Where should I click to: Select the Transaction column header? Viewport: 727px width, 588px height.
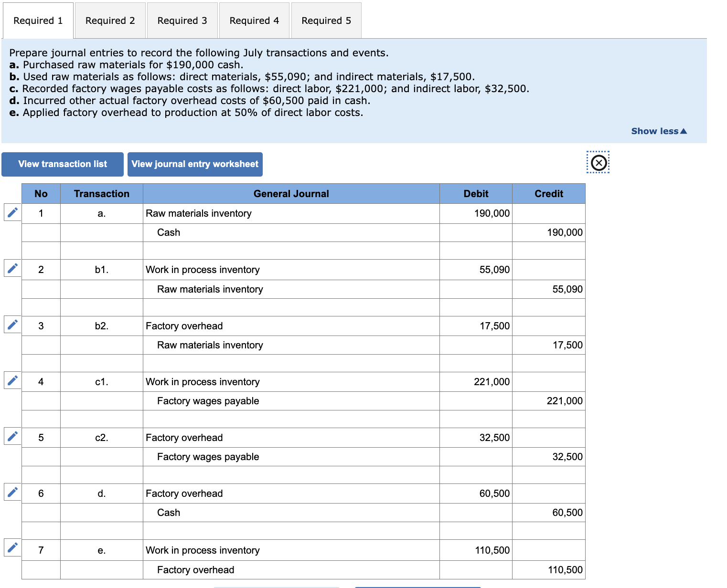click(x=102, y=194)
